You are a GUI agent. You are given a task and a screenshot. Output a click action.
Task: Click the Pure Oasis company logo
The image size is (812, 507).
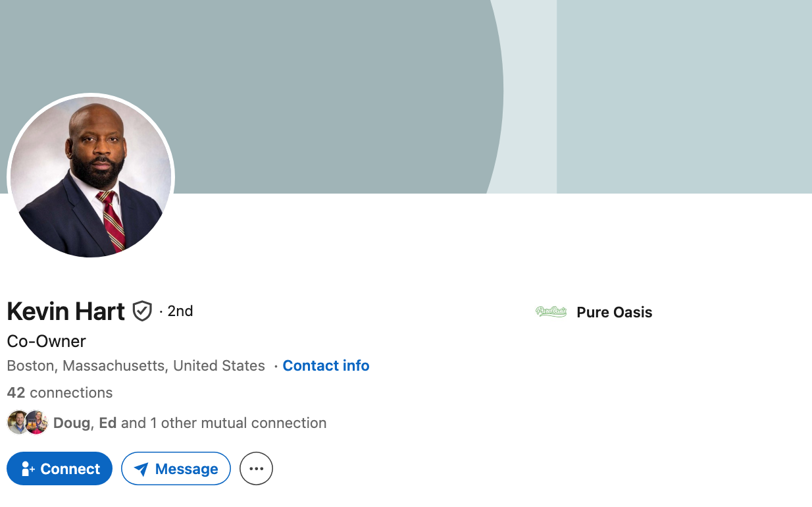[551, 312]
